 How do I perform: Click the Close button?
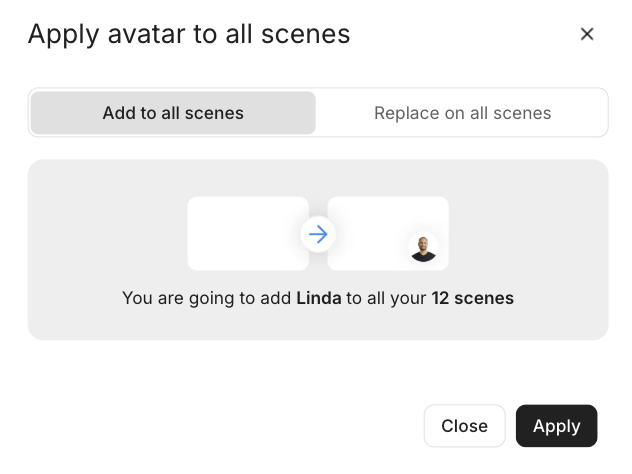[464, 426]
